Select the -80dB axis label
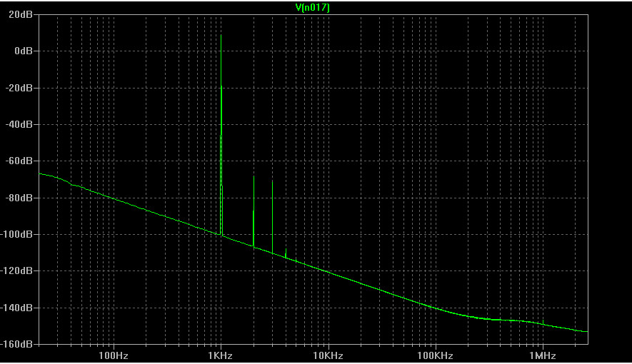 18,198
